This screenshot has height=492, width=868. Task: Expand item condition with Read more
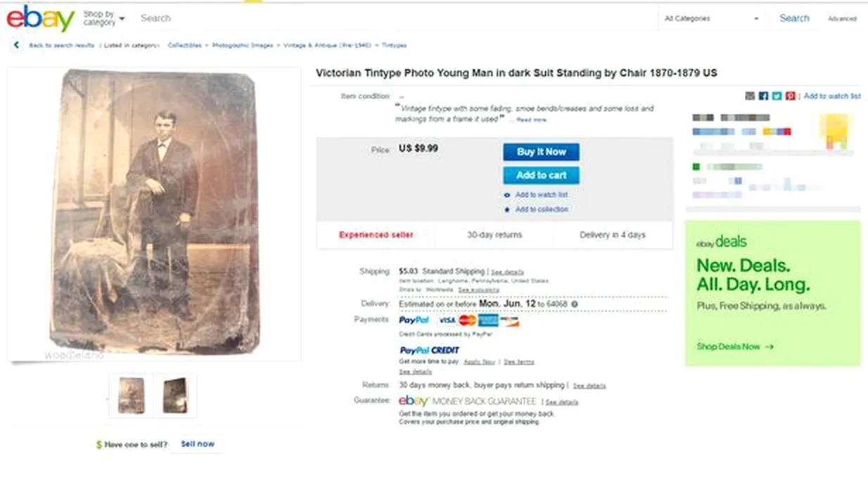pyautogui.click(x=531, y=120)
